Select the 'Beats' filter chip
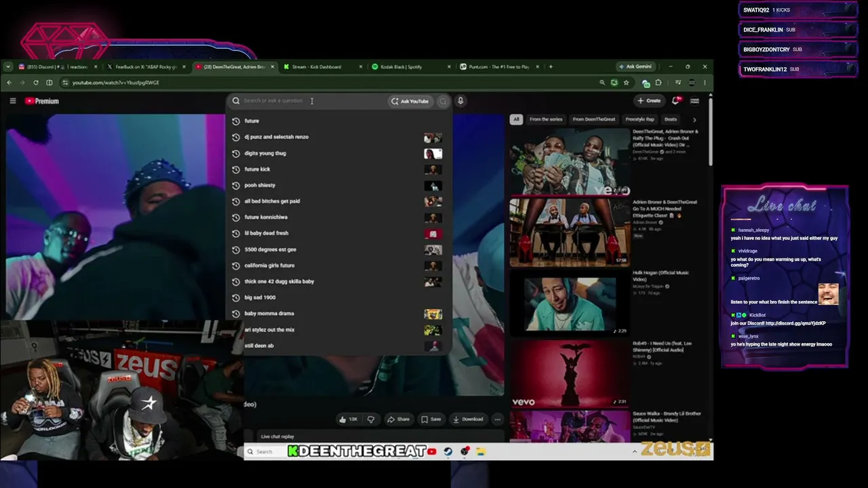The height and width of the screenshot is (488, 868). click(671, 119)
